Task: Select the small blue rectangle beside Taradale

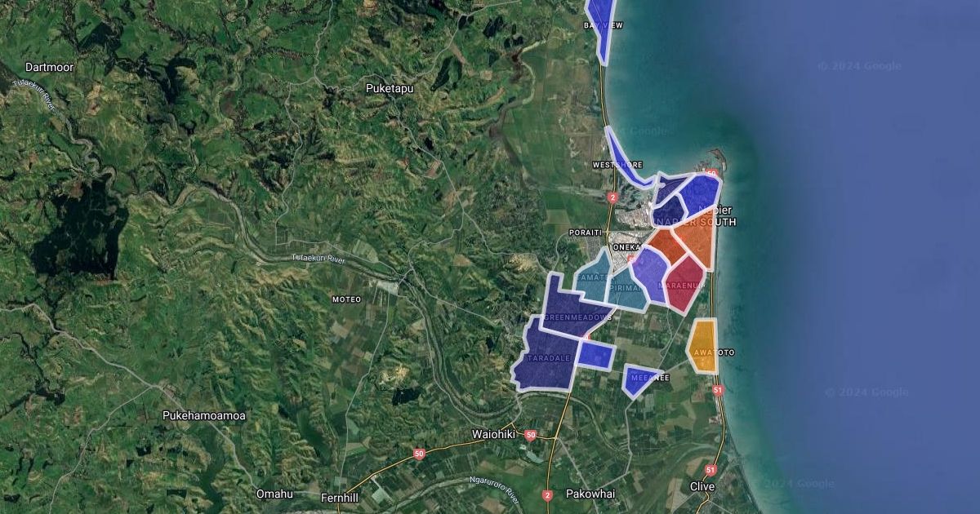Action: (596, 355)
